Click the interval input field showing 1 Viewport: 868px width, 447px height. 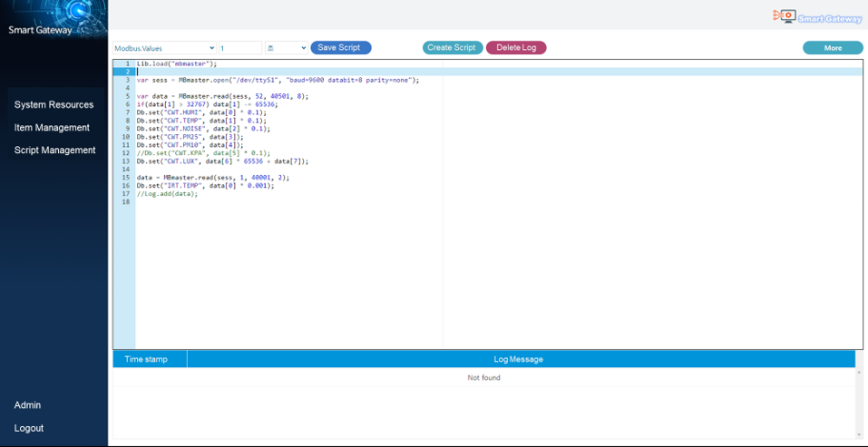[x=240, y=48]
